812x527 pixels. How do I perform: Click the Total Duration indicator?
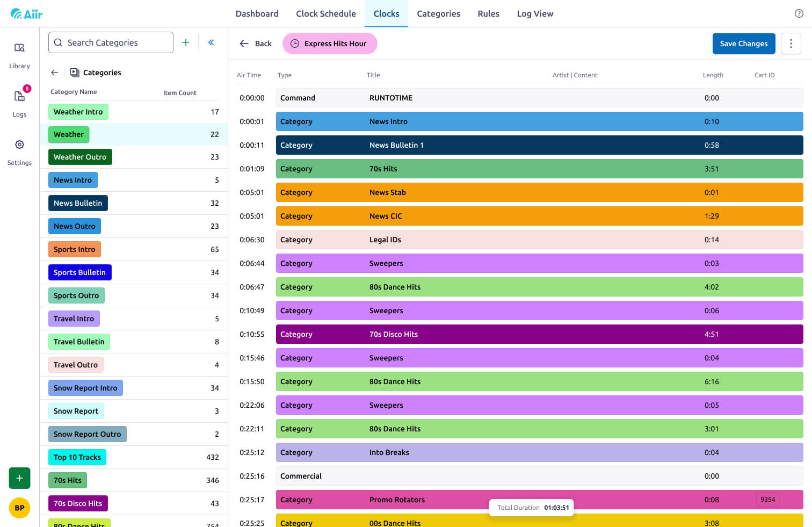point(532,508)
